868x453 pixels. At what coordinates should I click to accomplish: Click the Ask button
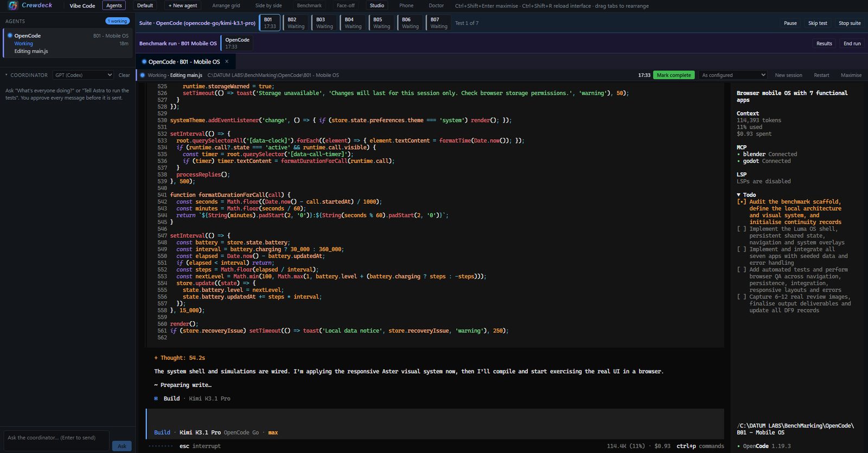pos(122,446)
